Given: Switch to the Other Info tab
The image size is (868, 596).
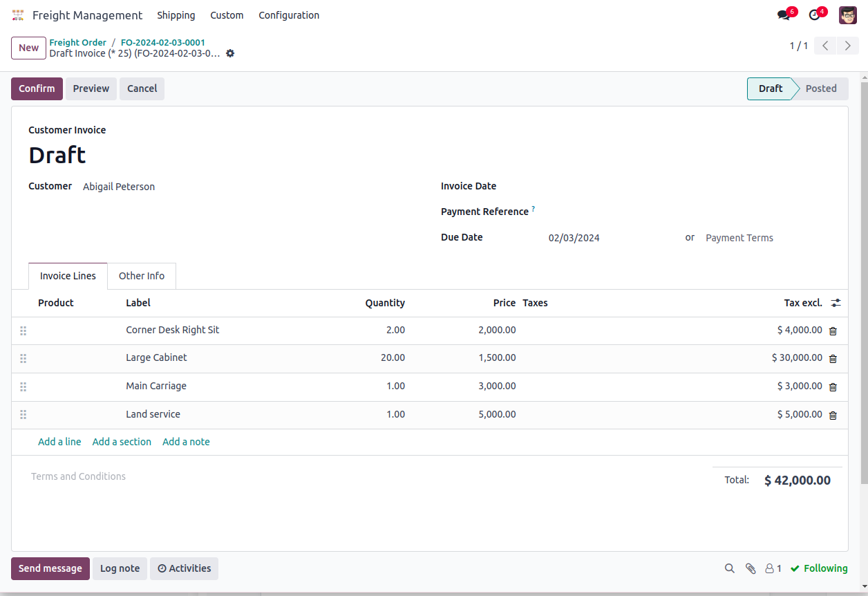Looking at the screenshot, I should [142, 276].
